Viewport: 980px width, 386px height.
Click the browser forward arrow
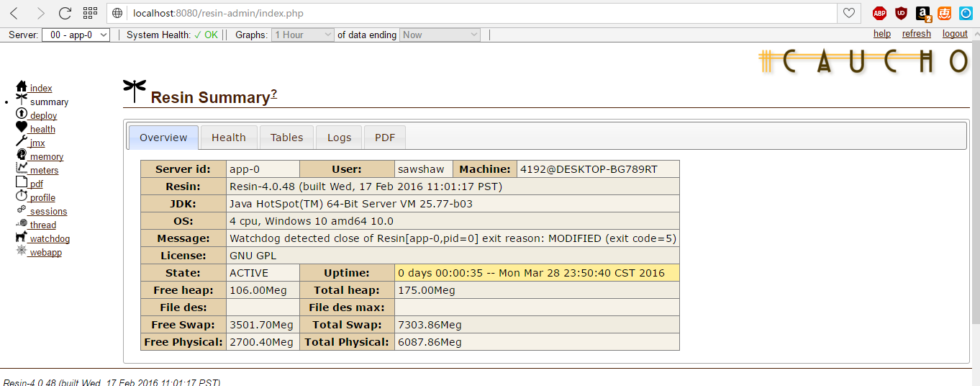[x=40, y=13]
